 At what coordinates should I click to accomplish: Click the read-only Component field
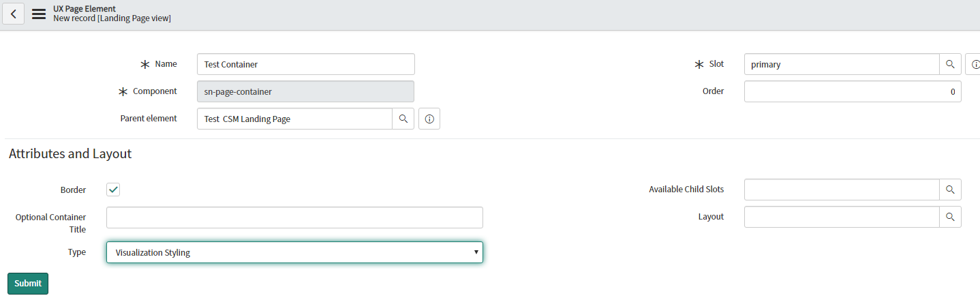(305, 91)
